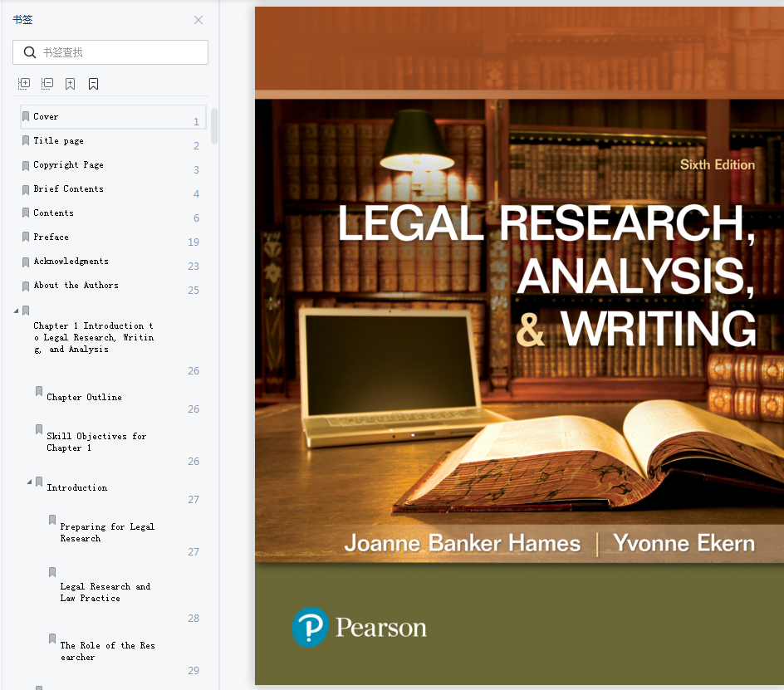Open About the Authors bookmark
This screenshot has height=690, width=784.
pyautogui.click(x=76, y=285)
